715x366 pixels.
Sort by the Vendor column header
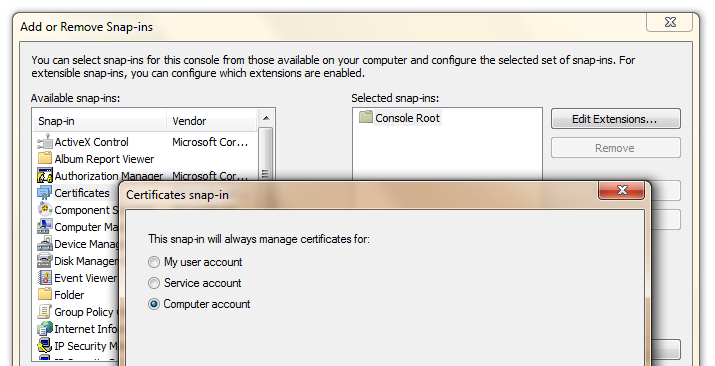(212, 121)
